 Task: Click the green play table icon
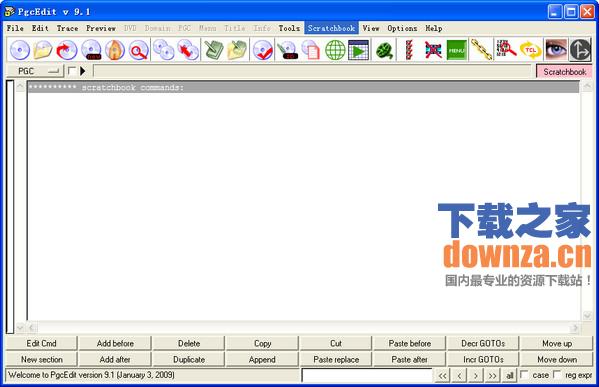[x=358, y=50]
